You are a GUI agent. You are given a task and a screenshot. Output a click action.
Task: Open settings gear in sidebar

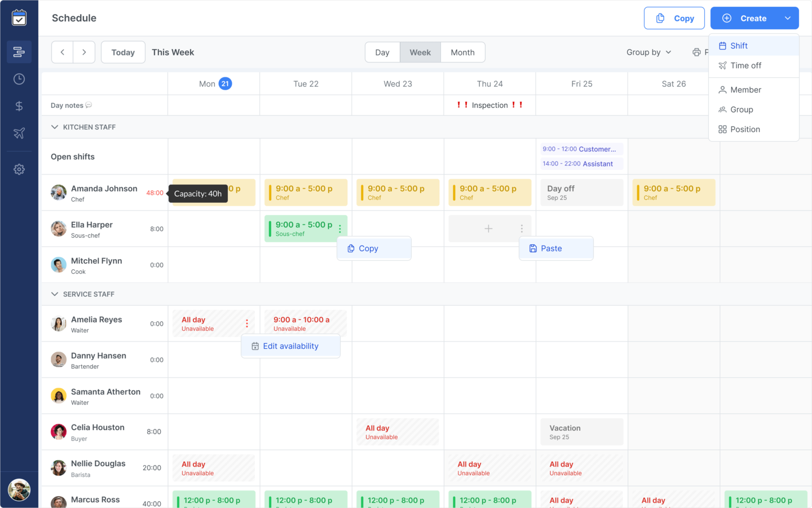pyautogui.click(x=19, y=169)
